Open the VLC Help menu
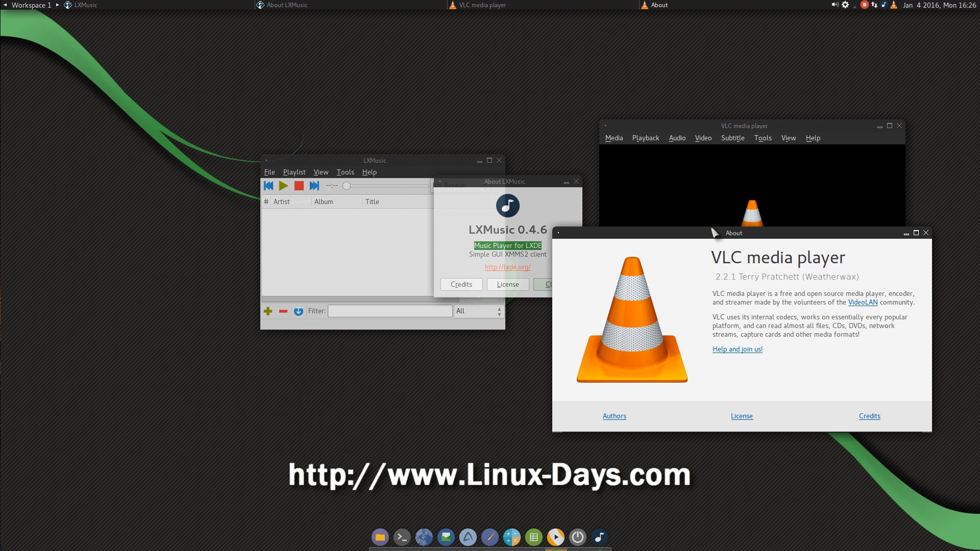 coord(813,138)
